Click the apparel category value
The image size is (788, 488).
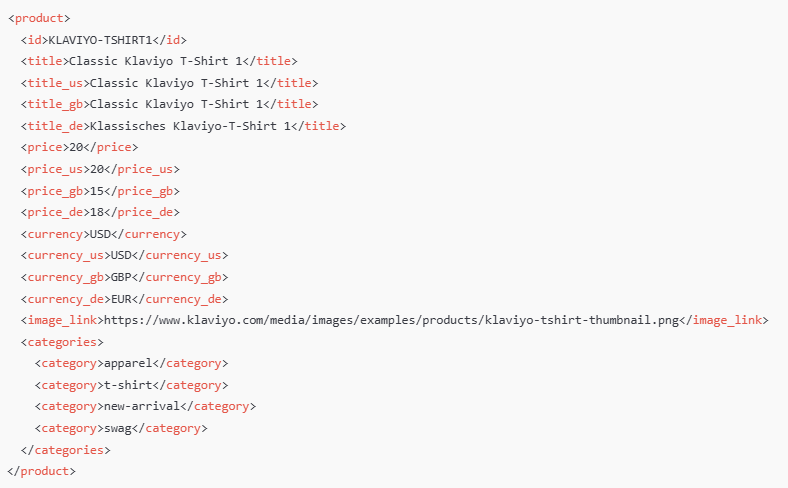[128, 363]
